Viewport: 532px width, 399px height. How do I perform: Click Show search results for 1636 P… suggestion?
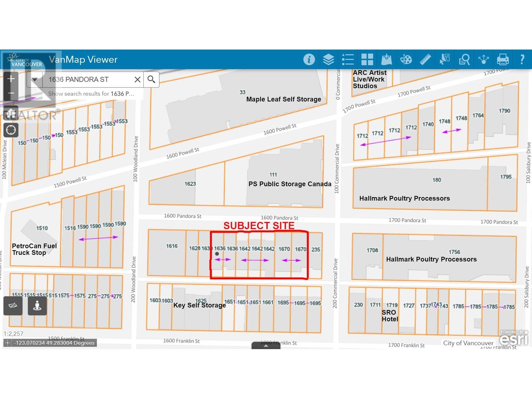(x=91, y=94)
